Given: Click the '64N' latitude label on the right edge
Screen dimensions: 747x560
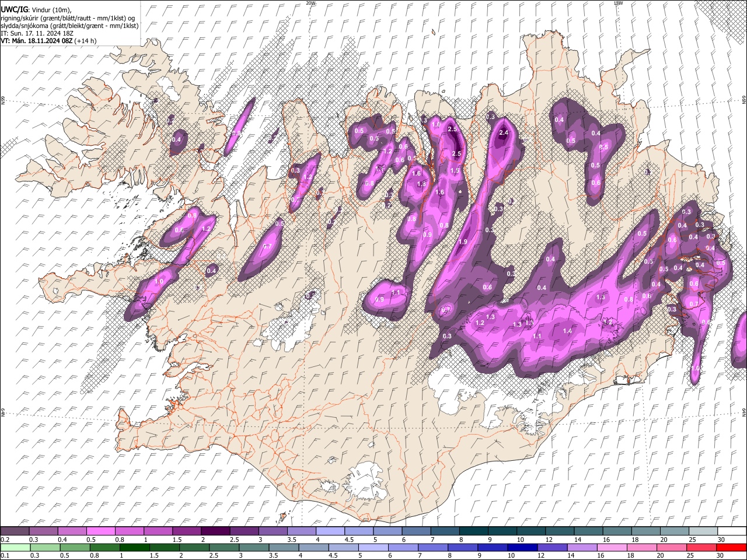Looking at the screenshot, I should (x=743, y=412).
